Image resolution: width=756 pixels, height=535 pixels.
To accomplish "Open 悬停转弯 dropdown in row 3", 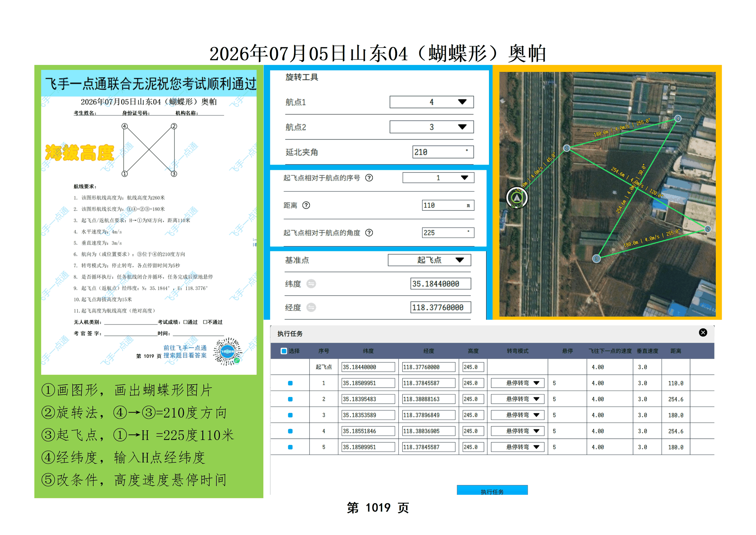I will pyautogui.click(x=517, y=415).
